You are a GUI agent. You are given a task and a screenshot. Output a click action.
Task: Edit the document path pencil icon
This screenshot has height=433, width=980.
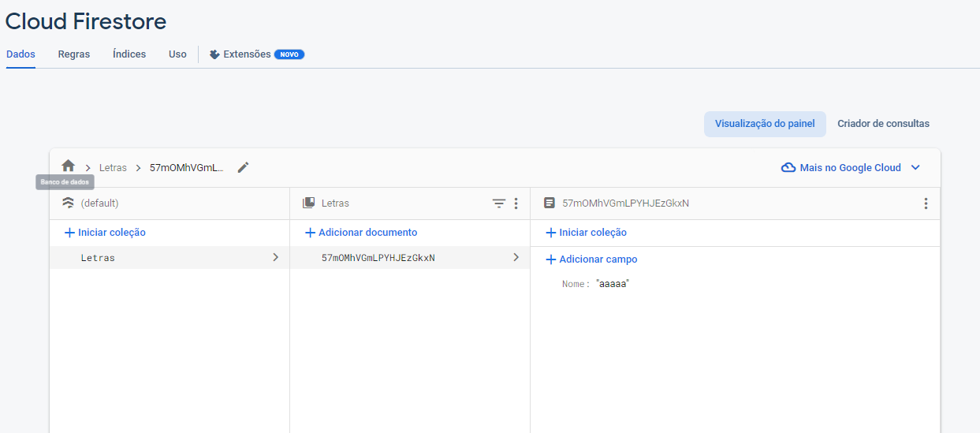coord(244,167)
